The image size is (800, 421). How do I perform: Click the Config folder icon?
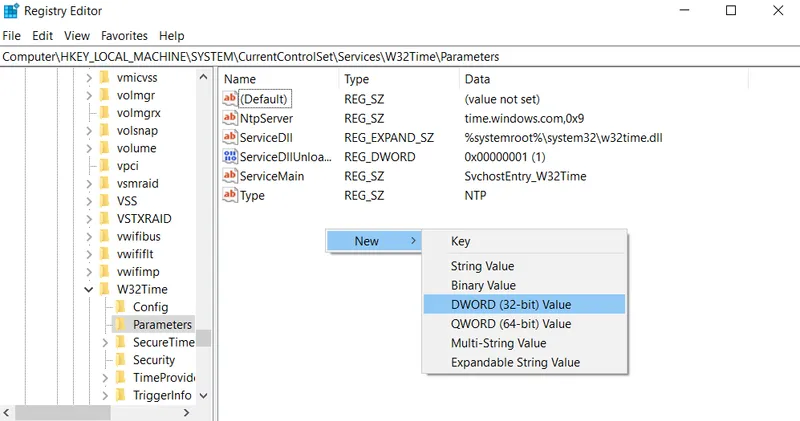coord(121,306)
